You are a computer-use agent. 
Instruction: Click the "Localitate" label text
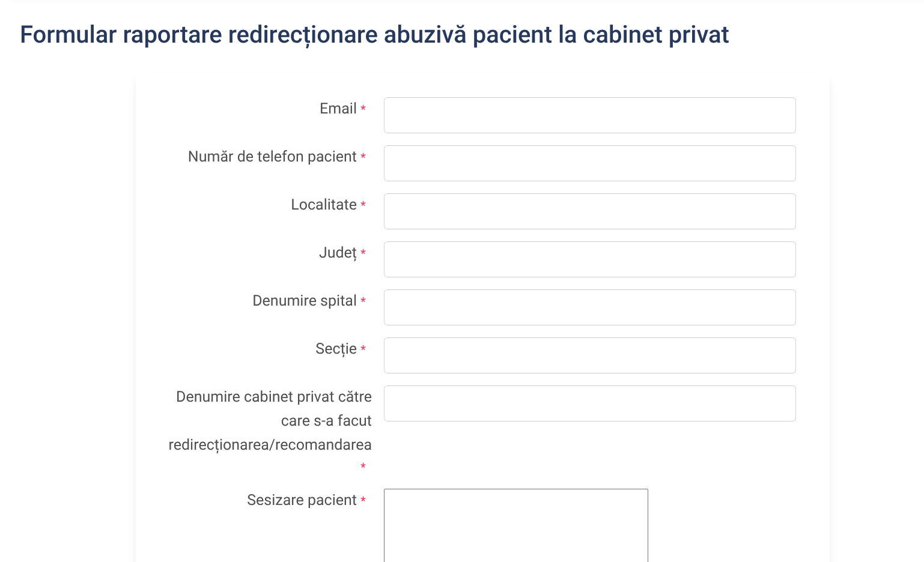point(324,205)
